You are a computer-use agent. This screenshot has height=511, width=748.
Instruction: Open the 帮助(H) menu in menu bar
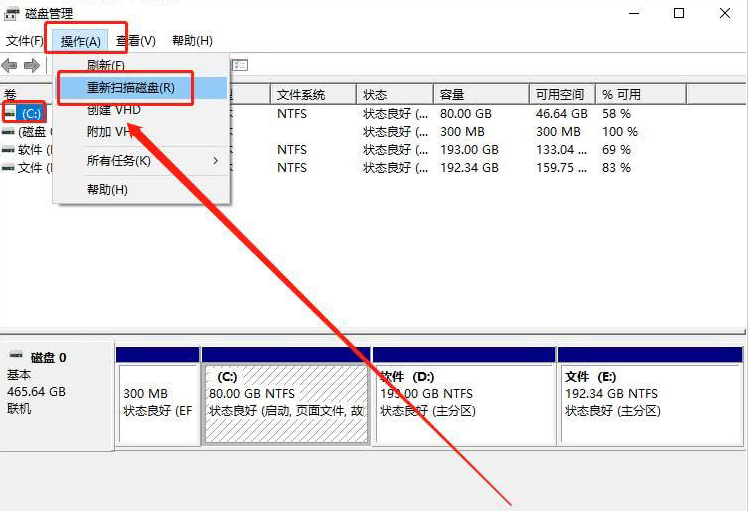(192, 41)
